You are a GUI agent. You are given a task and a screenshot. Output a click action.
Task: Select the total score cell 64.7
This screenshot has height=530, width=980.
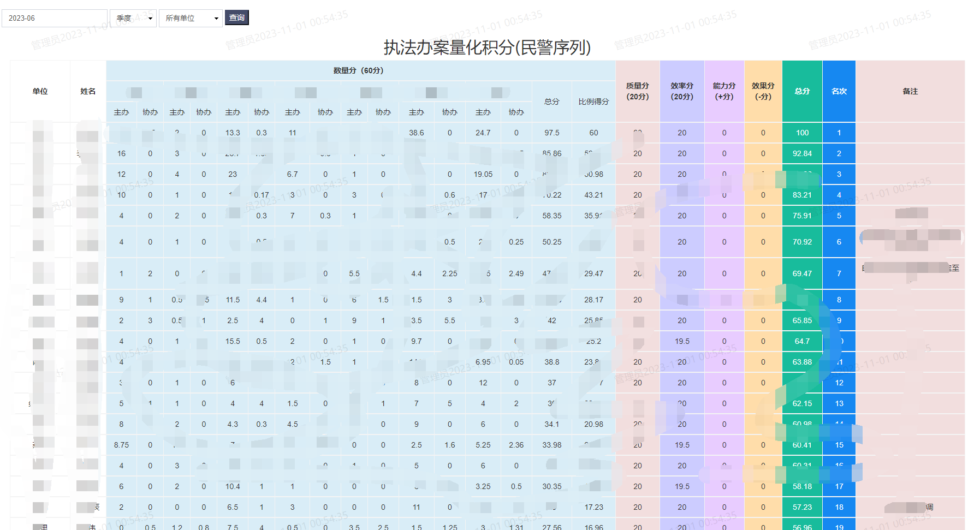click(802, 341)
